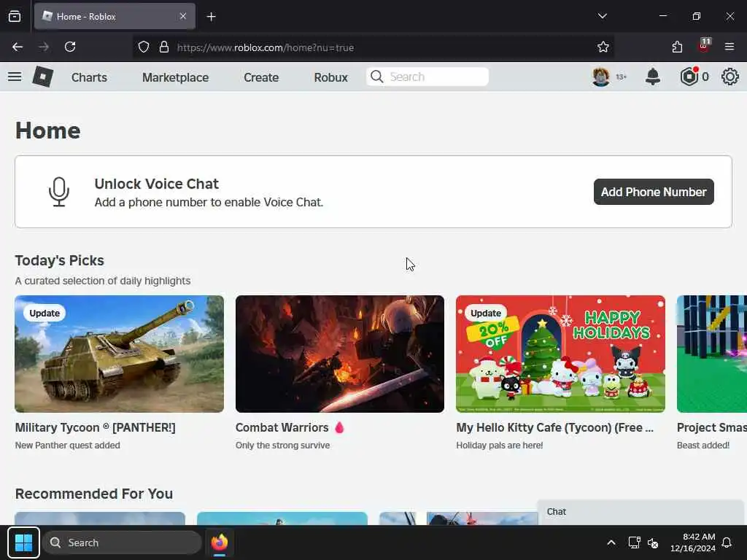Open the Robux page

tap(330, 77)
